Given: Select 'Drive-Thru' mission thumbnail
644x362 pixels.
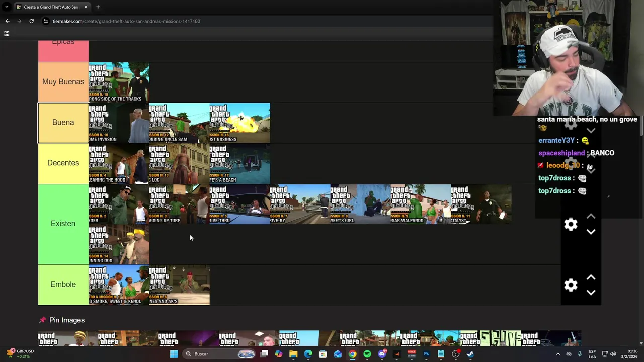Looking at the screenshot, I should (239, 204).
